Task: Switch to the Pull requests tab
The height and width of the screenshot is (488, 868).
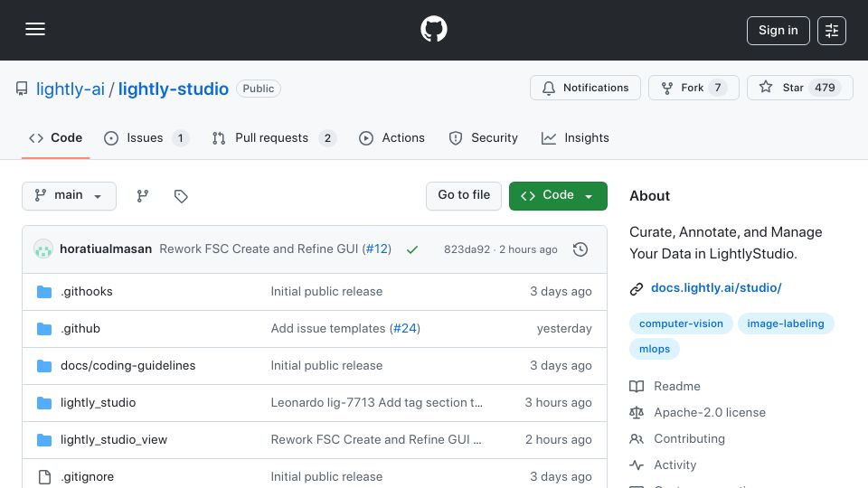Action: point(274,137)
